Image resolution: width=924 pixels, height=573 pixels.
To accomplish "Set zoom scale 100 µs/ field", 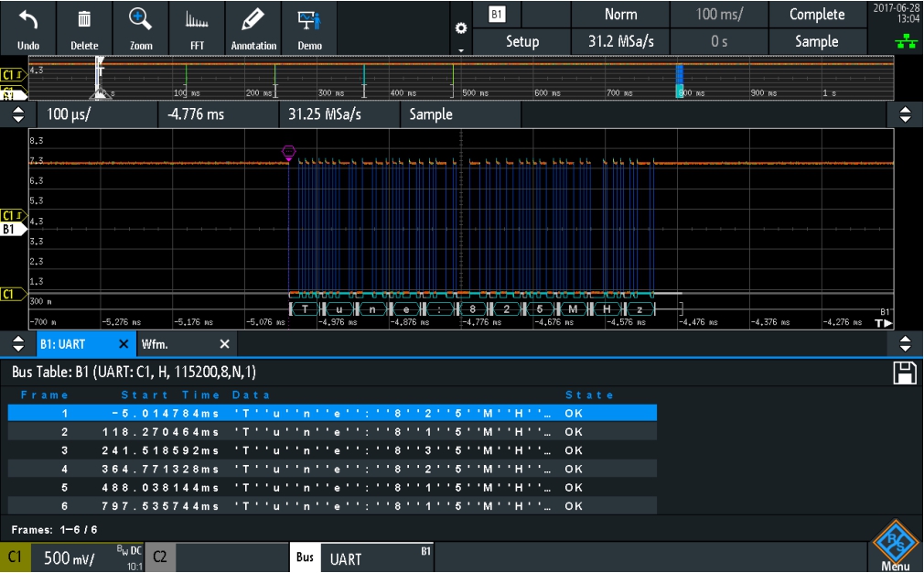I will (x=97, y=114).
